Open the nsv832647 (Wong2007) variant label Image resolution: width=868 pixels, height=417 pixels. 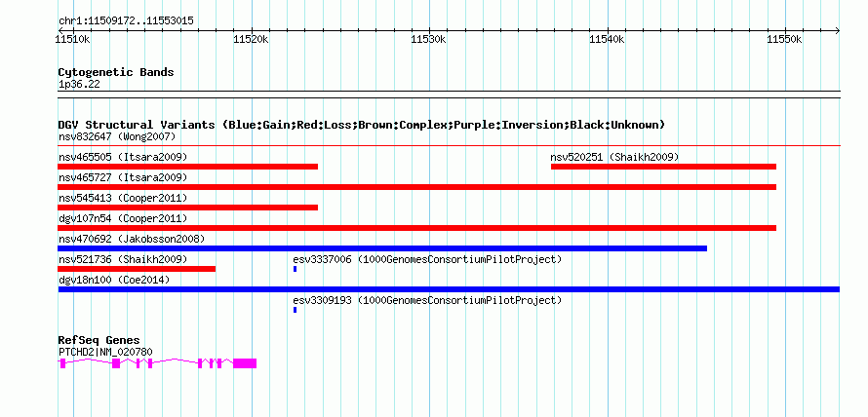point(117,136)
